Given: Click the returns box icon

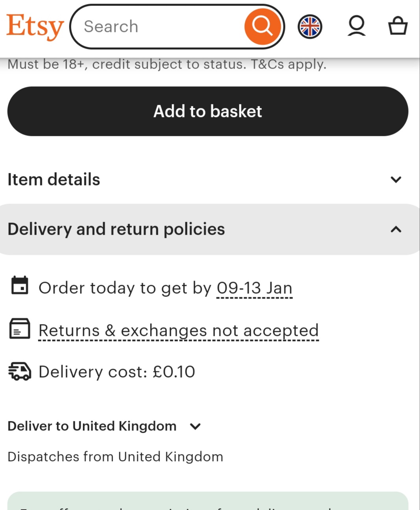Looking at the screenshot, I should click(20, 328).
